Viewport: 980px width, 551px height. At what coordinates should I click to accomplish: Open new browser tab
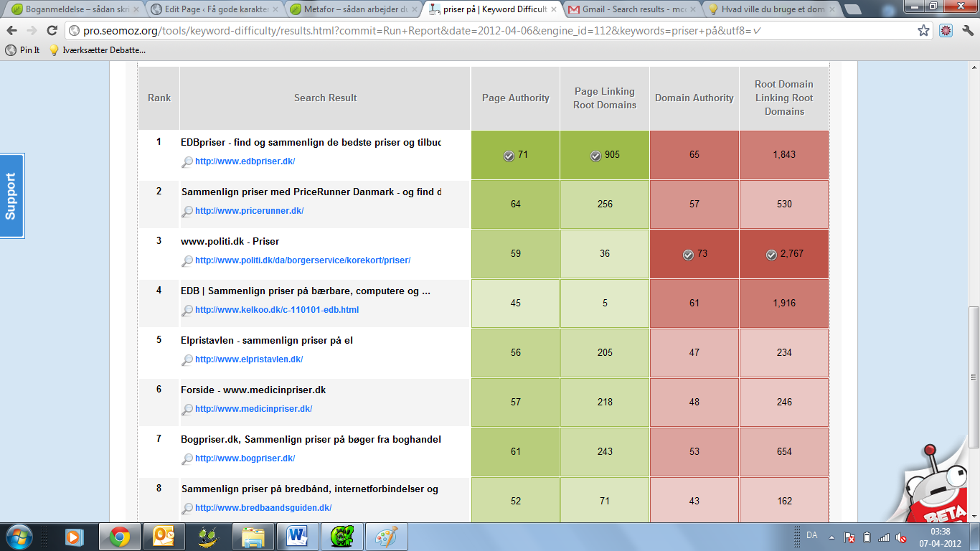click(x=852, y=9)
